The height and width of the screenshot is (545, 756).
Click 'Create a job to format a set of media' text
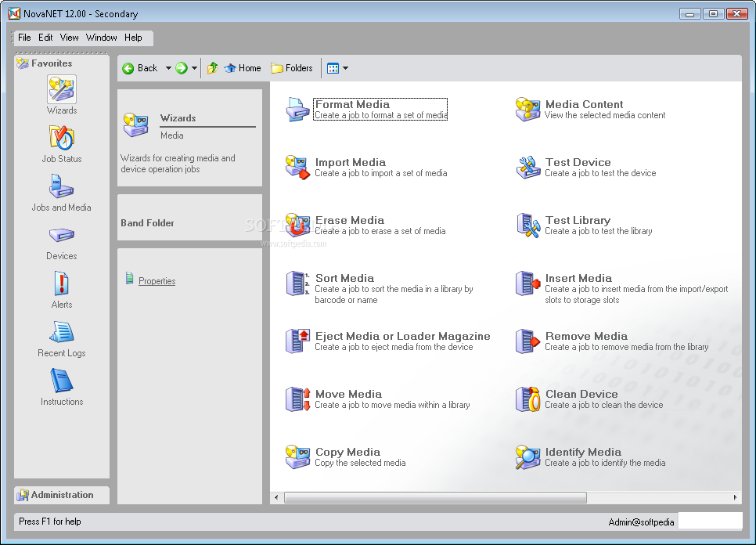click(x=381, y=115)
